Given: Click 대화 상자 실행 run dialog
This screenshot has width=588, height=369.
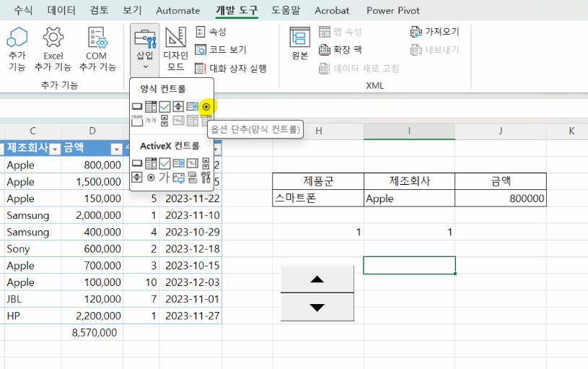Looking at the screenshot, I should coord(231,69).
